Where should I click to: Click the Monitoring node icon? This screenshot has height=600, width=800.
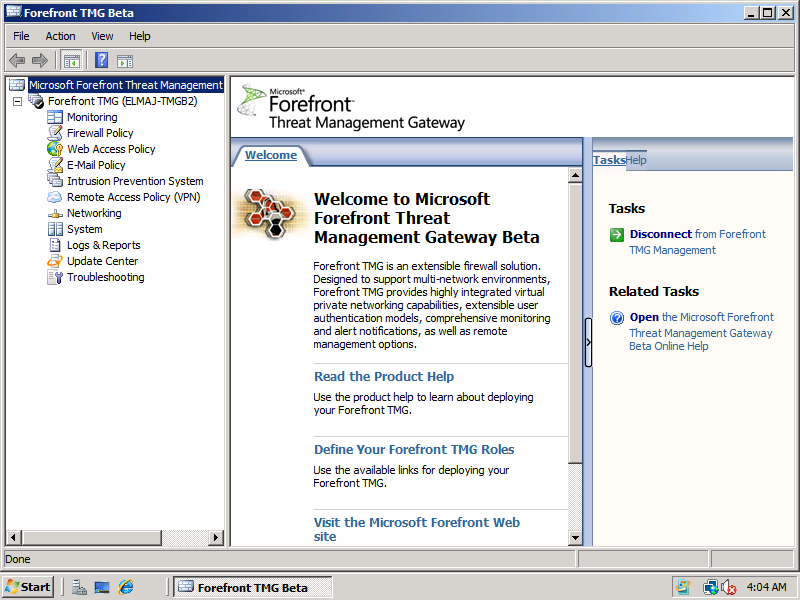coord(55,117)
